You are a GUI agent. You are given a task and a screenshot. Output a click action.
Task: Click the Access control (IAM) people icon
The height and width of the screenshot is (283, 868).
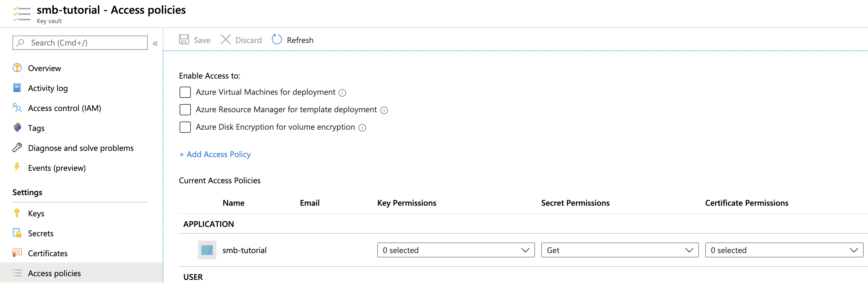coord(17,108)
